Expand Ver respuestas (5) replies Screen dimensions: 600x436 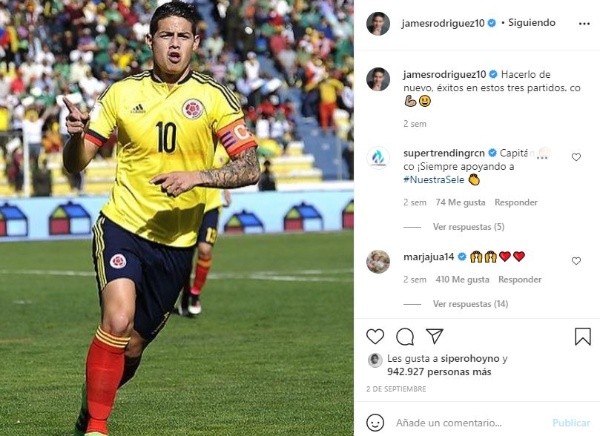coord(468,227)
